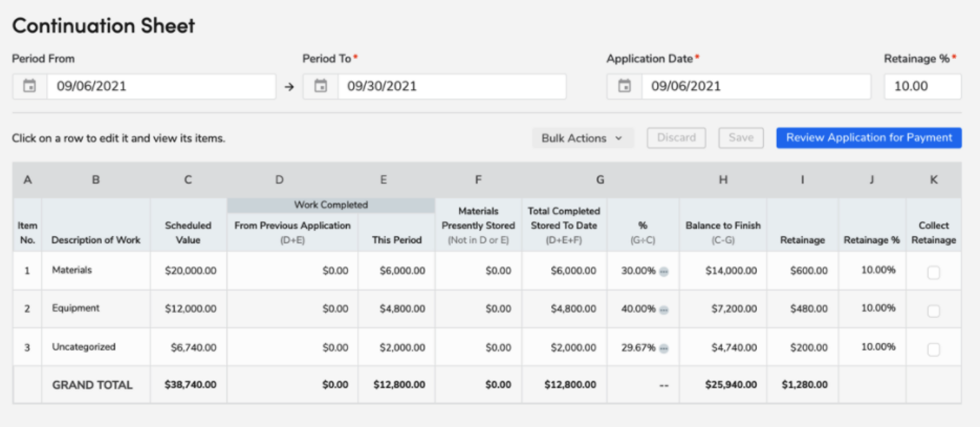This screenshot has height=427, width=980.
Task: Click the $7,200.00 balance to finish
Action: 734,309
